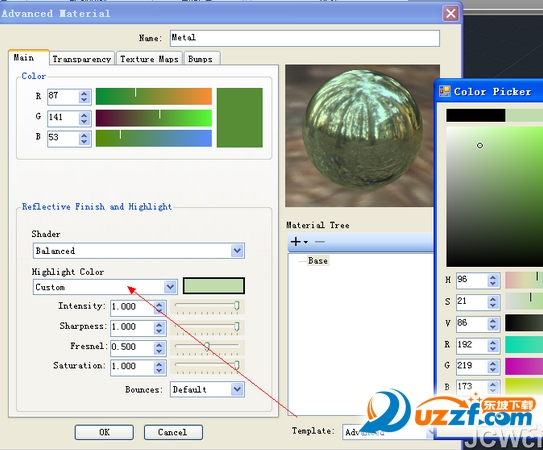Click the Cancel button
Viewport: 543px width, 450px height.
[173, 432]
